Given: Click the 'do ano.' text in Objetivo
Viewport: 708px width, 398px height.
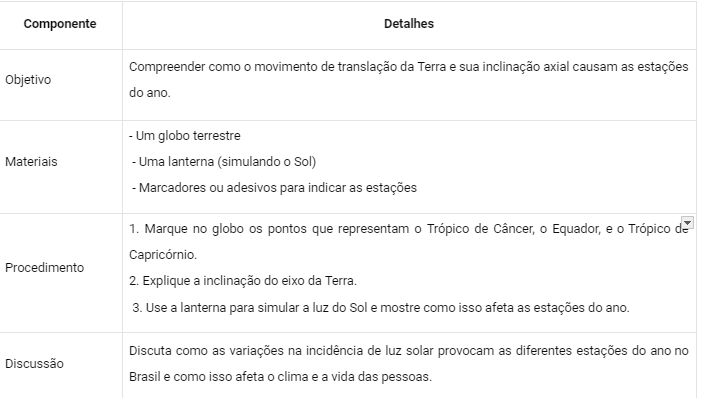Looking at the screenshot, I should pos(149,93).
